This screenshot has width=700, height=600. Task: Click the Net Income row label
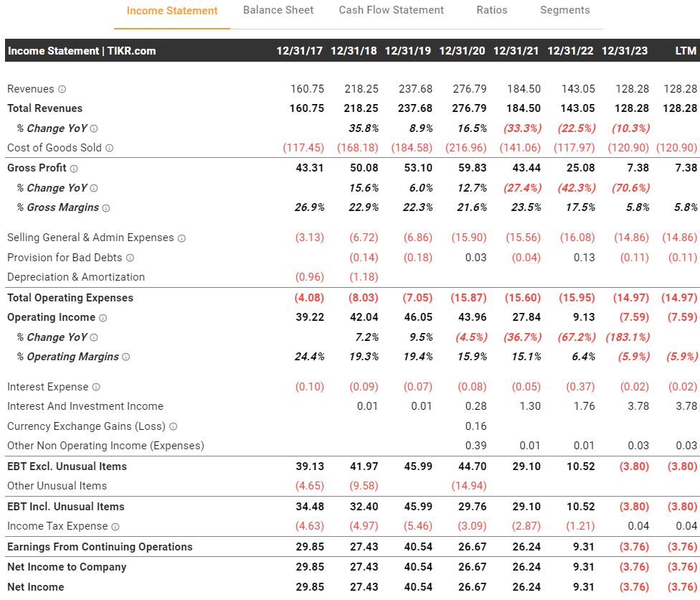coord(36,587)
